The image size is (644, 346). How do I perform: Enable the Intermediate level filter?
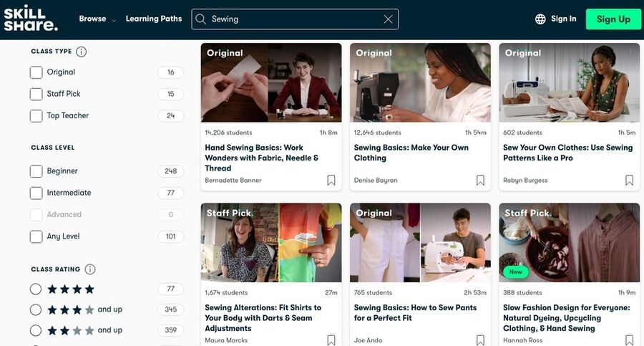point(36,193)
